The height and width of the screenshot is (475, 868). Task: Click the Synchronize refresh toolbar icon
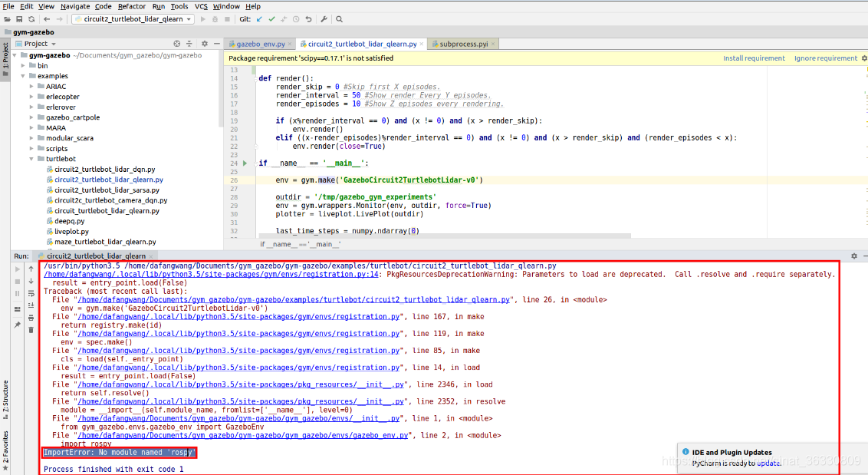click(x=31, y=19)
